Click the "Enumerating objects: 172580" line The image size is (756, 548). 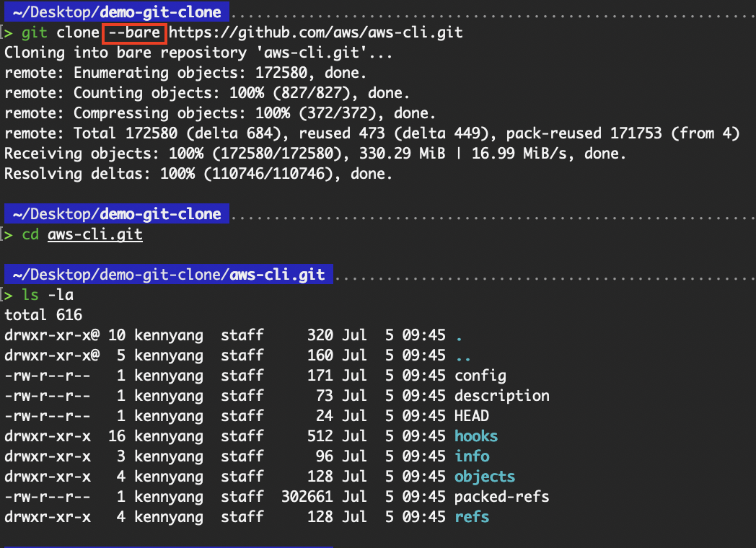point(185,73)
